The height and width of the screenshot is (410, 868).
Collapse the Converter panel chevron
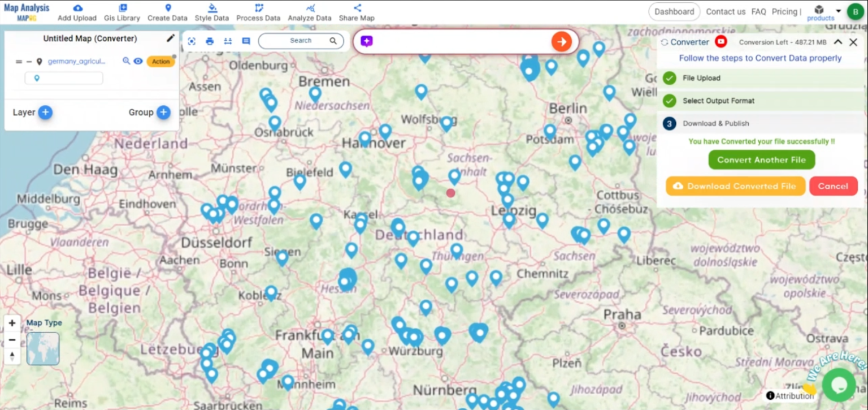[838, 42]
